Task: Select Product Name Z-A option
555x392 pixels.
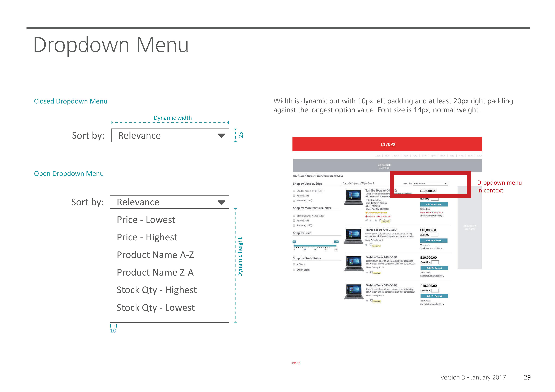Action: click(155, 272)
